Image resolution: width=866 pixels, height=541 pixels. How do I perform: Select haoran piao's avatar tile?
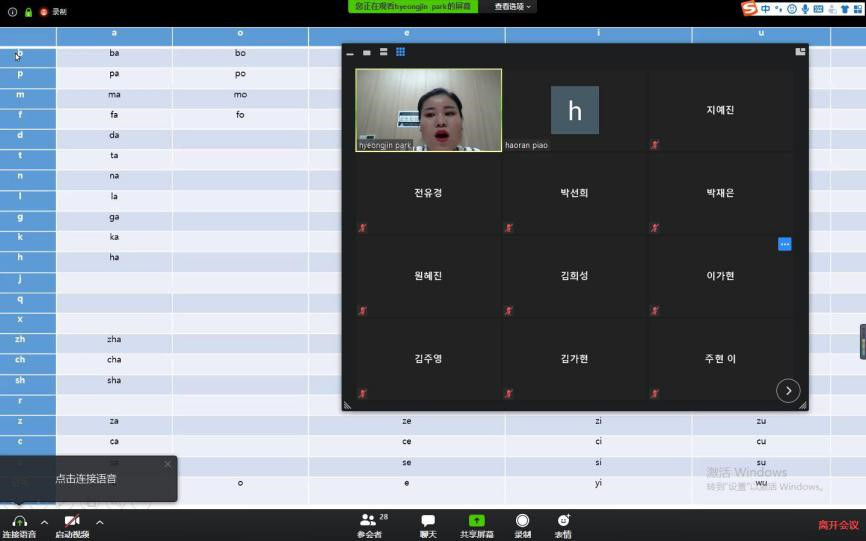pos(574,110)
